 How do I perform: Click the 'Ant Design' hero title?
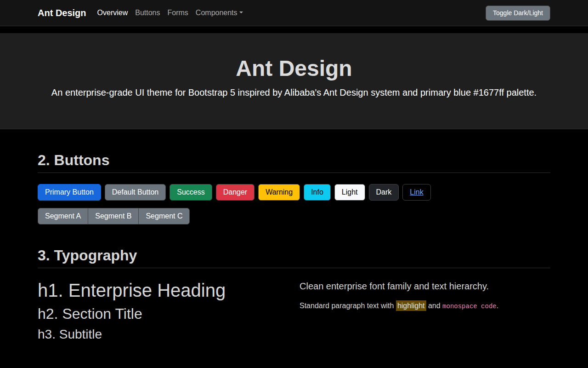click(294, 69)
